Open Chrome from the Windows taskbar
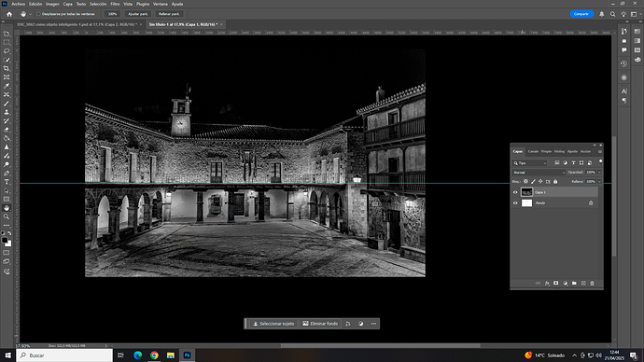 click(x=154, y=355)
